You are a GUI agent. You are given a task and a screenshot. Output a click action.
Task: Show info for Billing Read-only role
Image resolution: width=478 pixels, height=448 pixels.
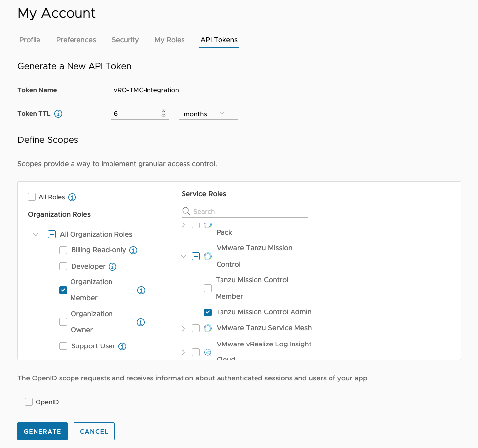(133, 250)
